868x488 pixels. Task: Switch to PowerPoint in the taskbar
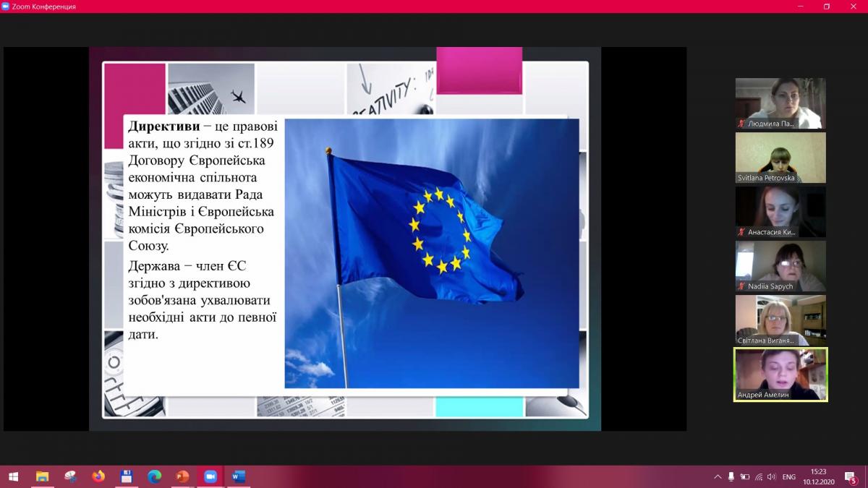(x=182, y=476)
